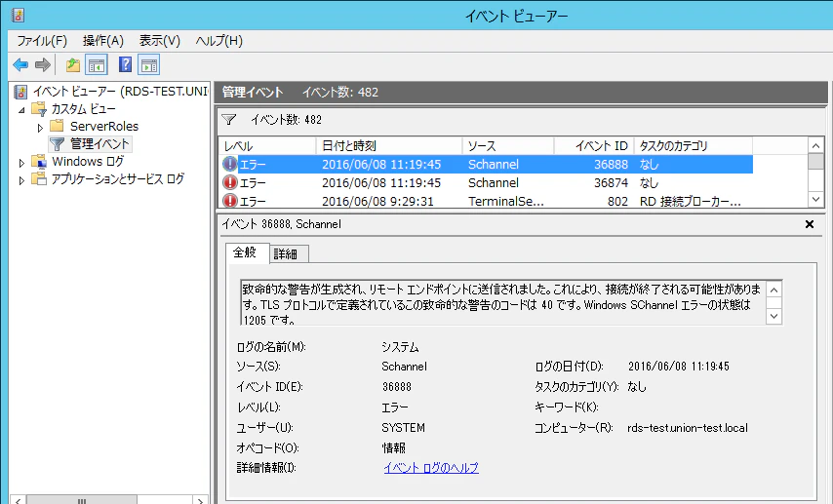Sort by the タスクのカテゴリ column header
Screen dimensions: 833x504
(x=694, y=145)
